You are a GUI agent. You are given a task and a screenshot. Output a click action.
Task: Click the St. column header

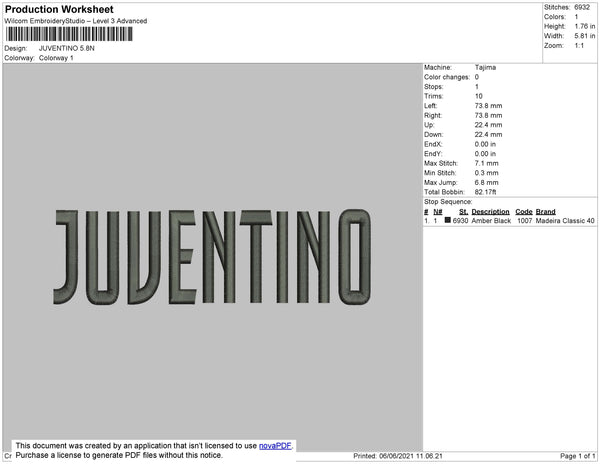[x=463, y=212]
